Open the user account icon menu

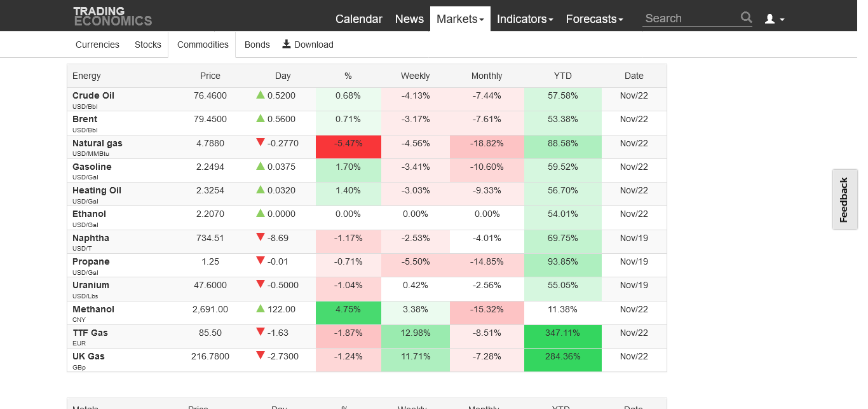pos(774,19)
